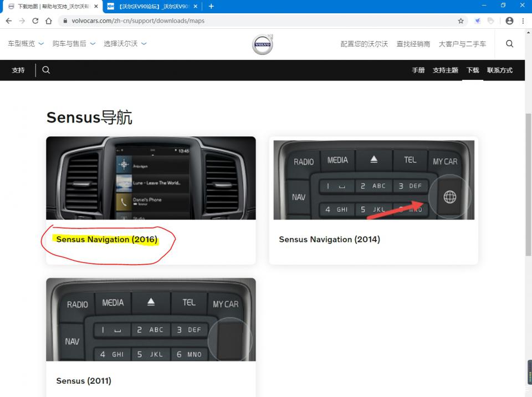The width and height of the screenshot is (532, 397).
Task: Click the Sensus 2011 keypad thumbnail
Action: coord(151,319)
